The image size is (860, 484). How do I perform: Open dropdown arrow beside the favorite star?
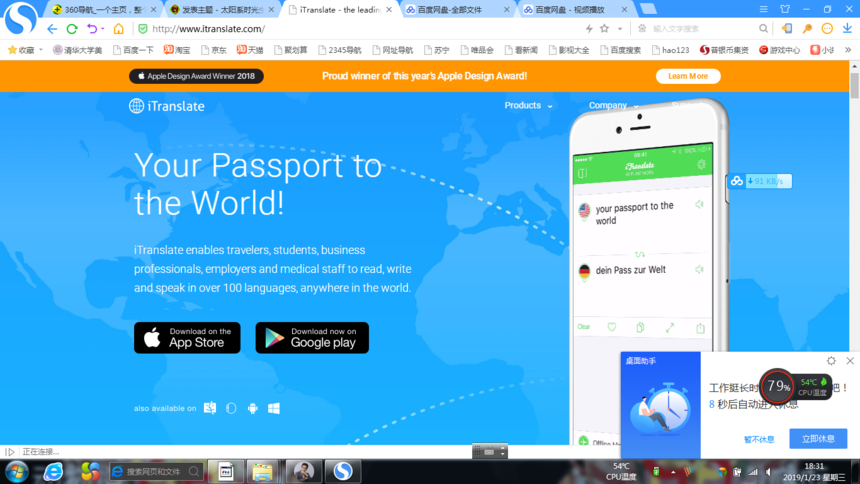pos(620,29)
